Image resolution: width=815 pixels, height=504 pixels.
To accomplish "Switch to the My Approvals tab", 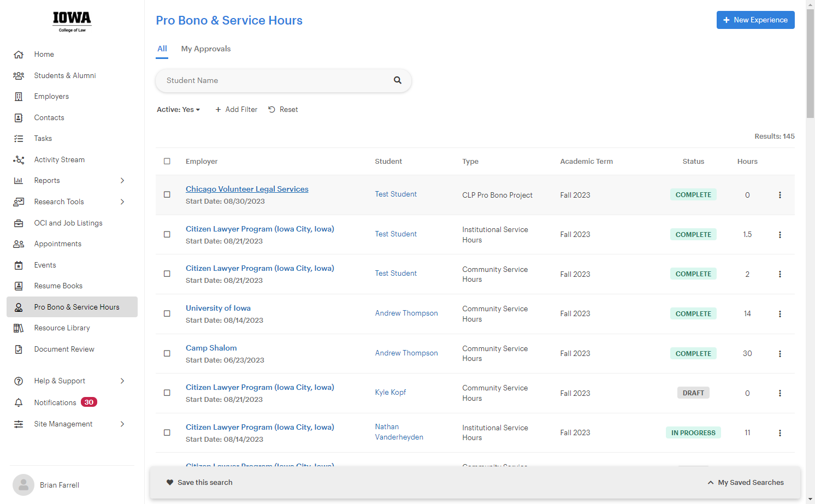I will coord(206,49).
